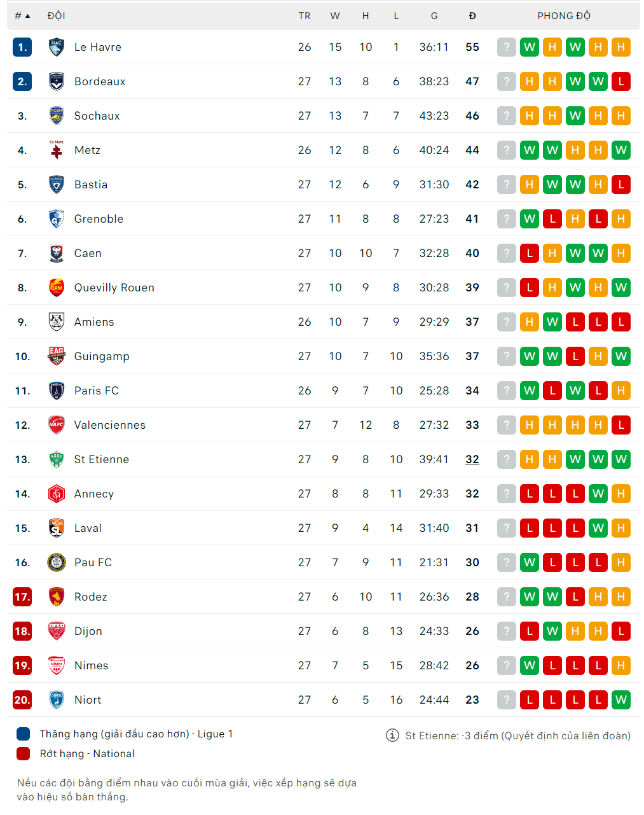Click the Le Havre club crest

pos(56,46)
